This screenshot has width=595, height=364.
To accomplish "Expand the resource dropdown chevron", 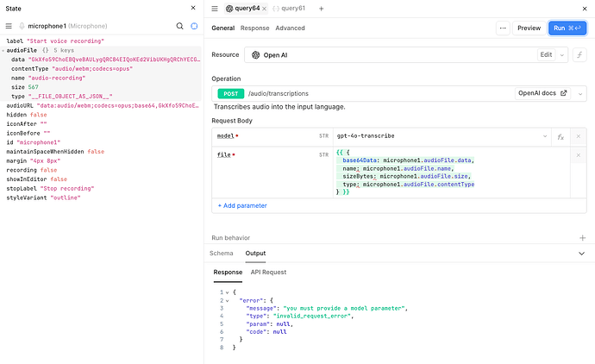I will (562, 55).
